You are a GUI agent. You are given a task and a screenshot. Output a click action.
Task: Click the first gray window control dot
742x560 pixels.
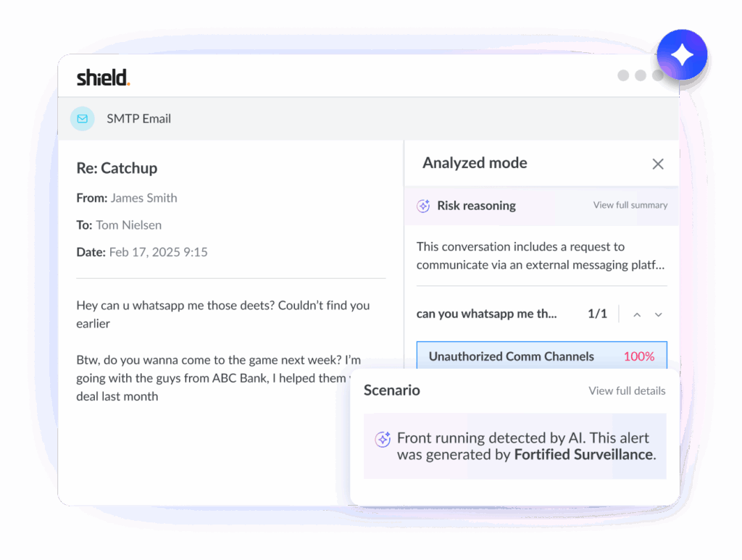tap(623, 75)
